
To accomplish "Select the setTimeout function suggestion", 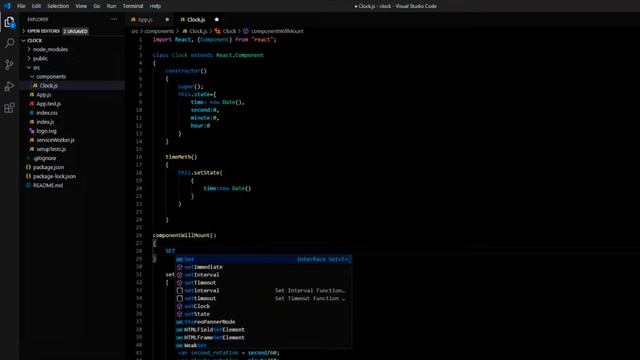I will [x=263, y=282].
